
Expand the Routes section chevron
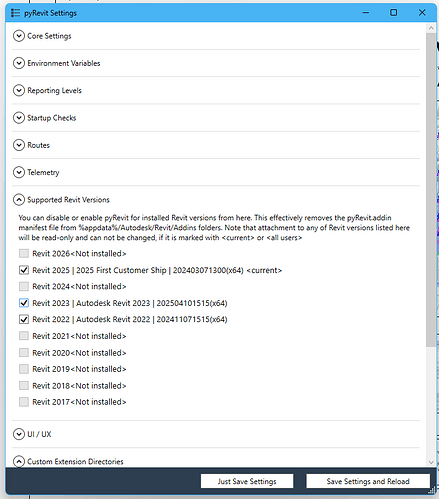point(19,145)
